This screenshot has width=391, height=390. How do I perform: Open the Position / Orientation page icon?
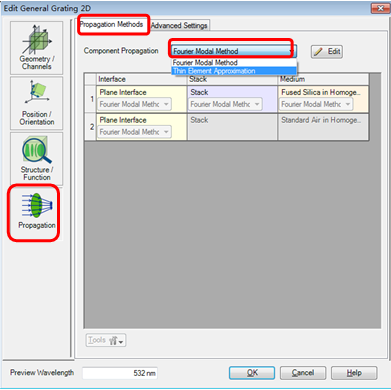tap(36, 103)
